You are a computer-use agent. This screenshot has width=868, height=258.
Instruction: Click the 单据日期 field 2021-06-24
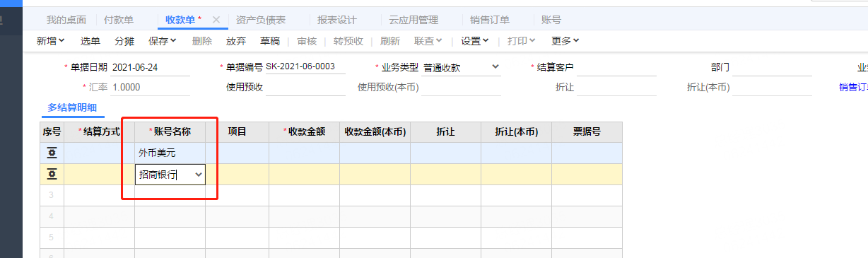(x=151, y=68)
